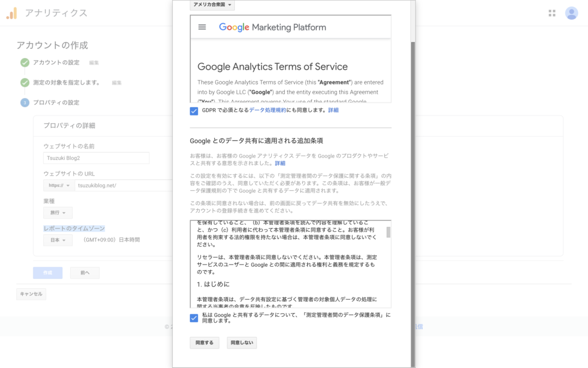This screenshot has width=588, height=368.
Task: Click the dialog's vertical scrollbar
Action: pyautogui.click(x=413, y=205)
